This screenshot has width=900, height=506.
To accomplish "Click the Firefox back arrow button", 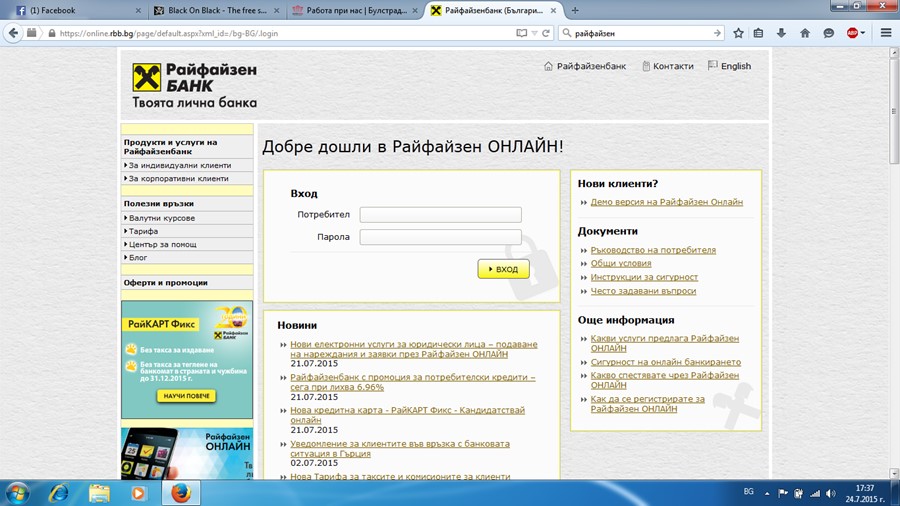I will coord(13,33).
